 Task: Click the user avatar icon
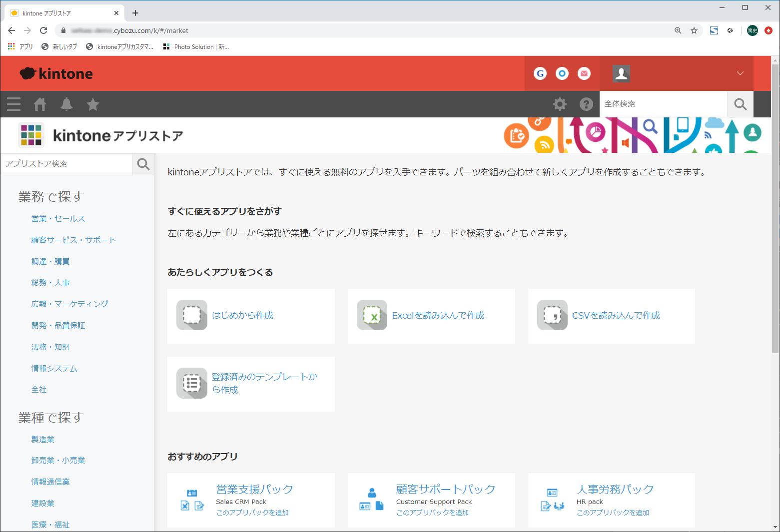click(621, 73)
